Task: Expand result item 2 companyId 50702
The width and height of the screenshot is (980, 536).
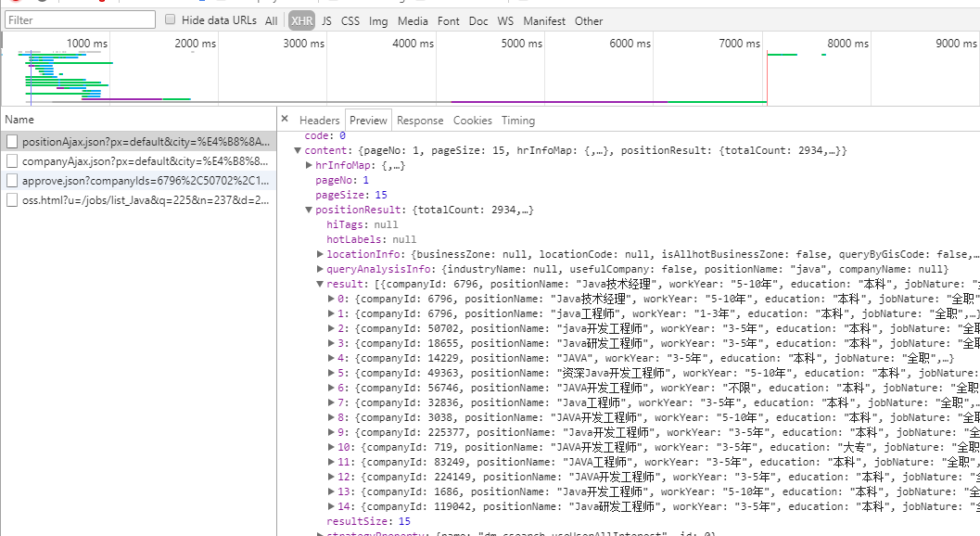Action: coord(331,328)
